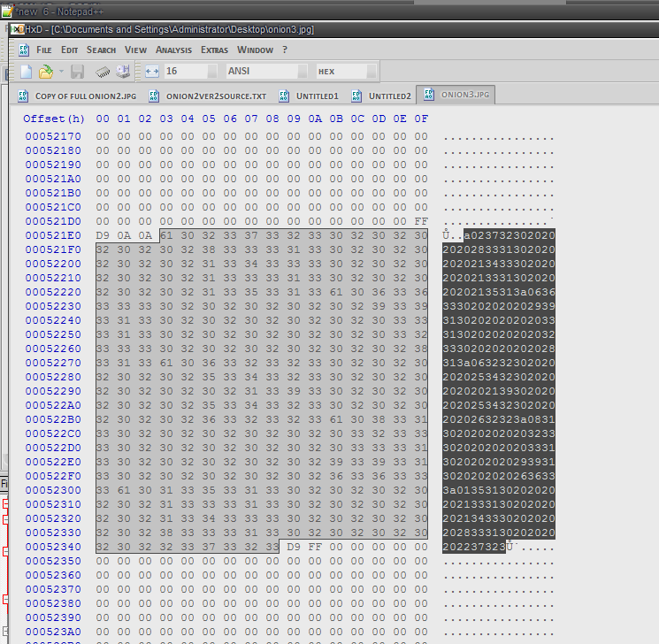Click the Open disk icon
This screenshot has height=644, width=659.
tap(123, 72)
